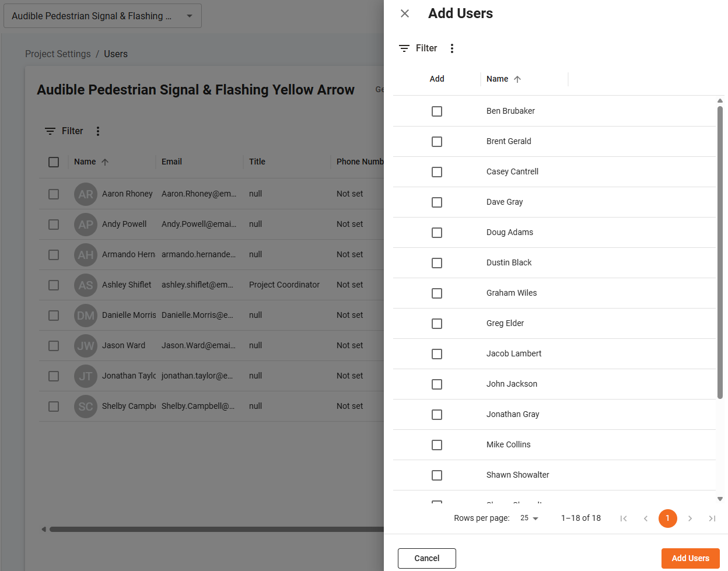This screenshot has height=571, width=728.
Task: Click Email column header
Action: (171, 162)
